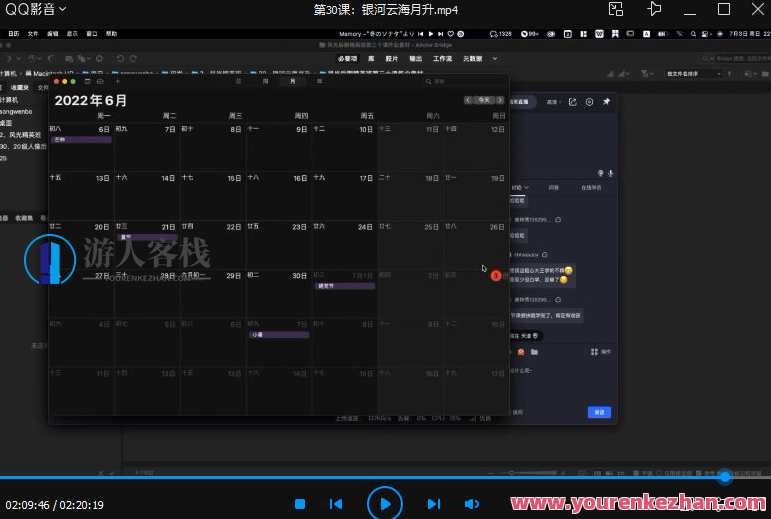Select June 15 cell in the calendar
This screenshot has height=519, width=771.
coord(213,195)
